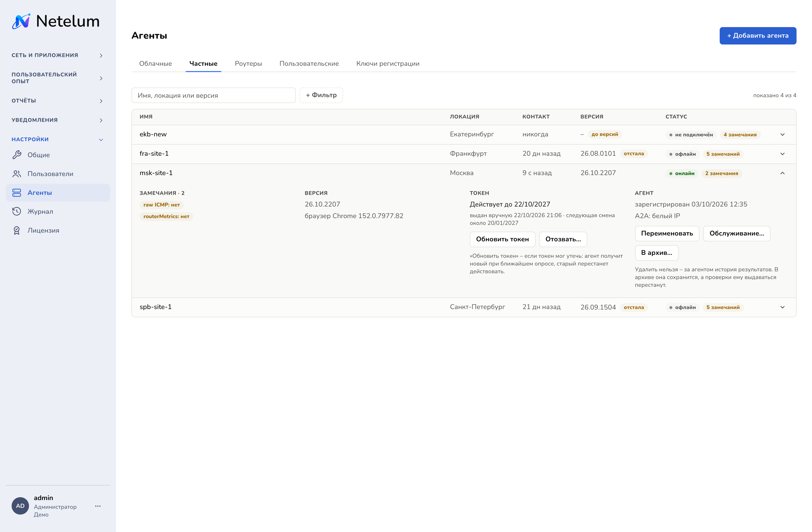This screenshot has height=532, width=812.
Task: Click the Обновить токен button
Action: click(x=502, y=239)
